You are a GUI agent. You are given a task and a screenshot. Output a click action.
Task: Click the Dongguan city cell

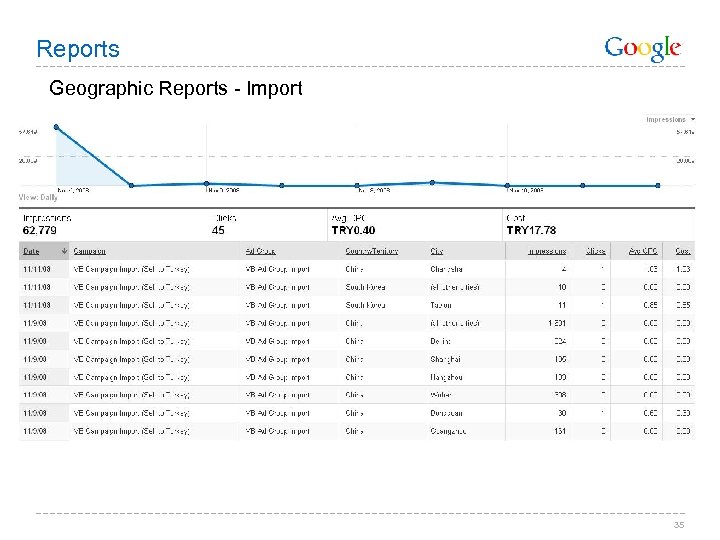point(446,413)
